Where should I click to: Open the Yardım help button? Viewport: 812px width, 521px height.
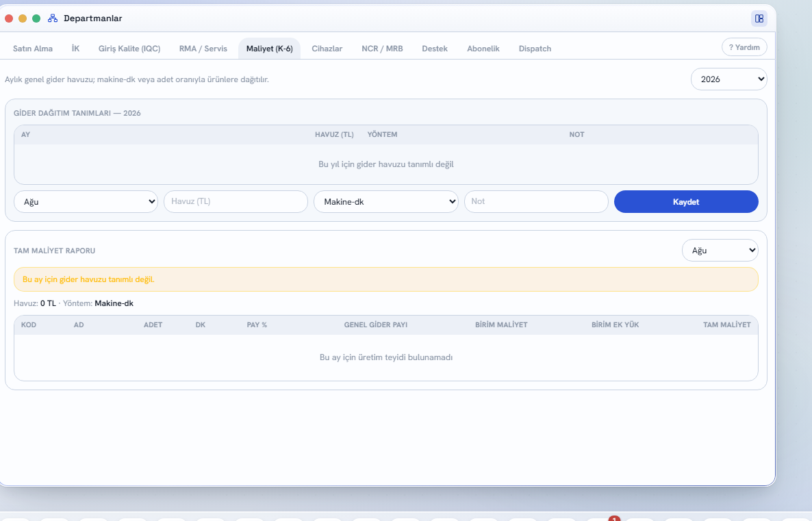tap(744, 47)
